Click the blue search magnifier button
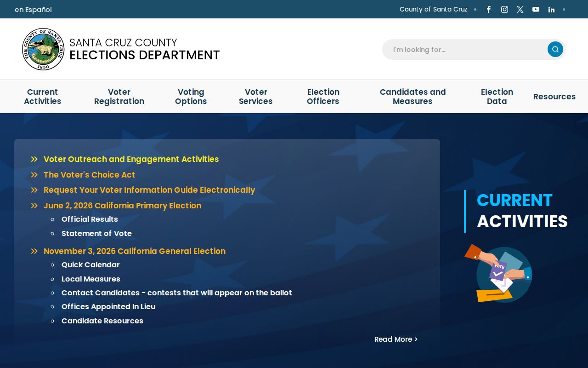Screen dimensions: 588x368 (555, 49)
